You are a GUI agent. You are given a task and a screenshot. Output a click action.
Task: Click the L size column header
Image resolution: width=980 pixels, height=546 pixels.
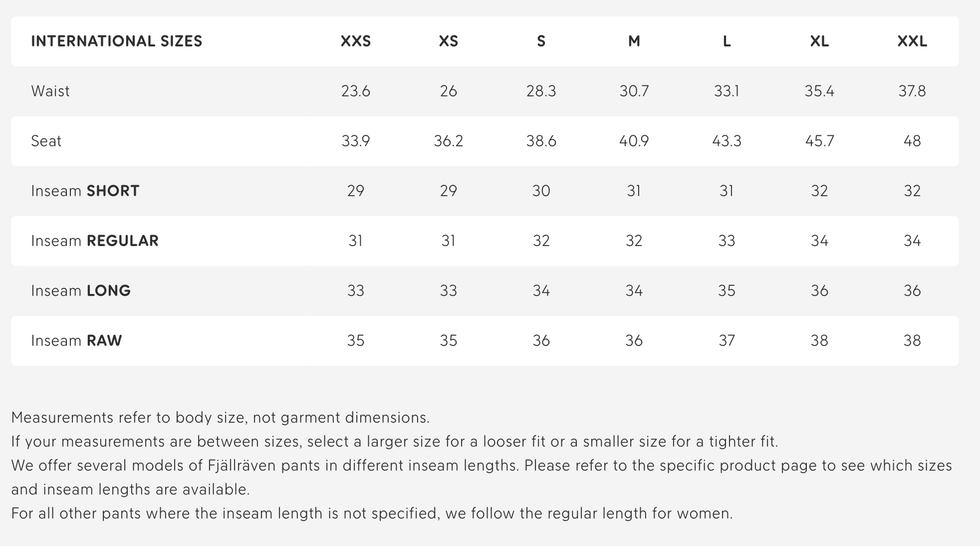[726, 41]
